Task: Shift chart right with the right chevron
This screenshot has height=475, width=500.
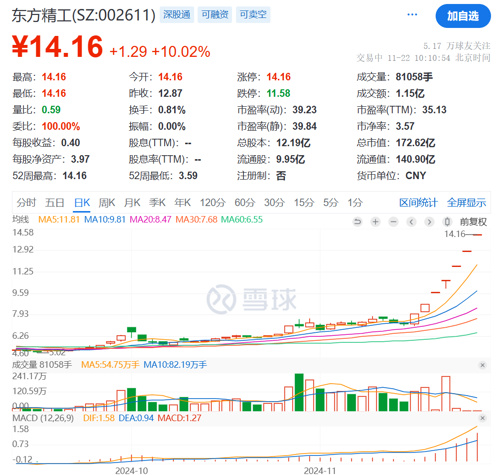Action: [x=429, y=222]
